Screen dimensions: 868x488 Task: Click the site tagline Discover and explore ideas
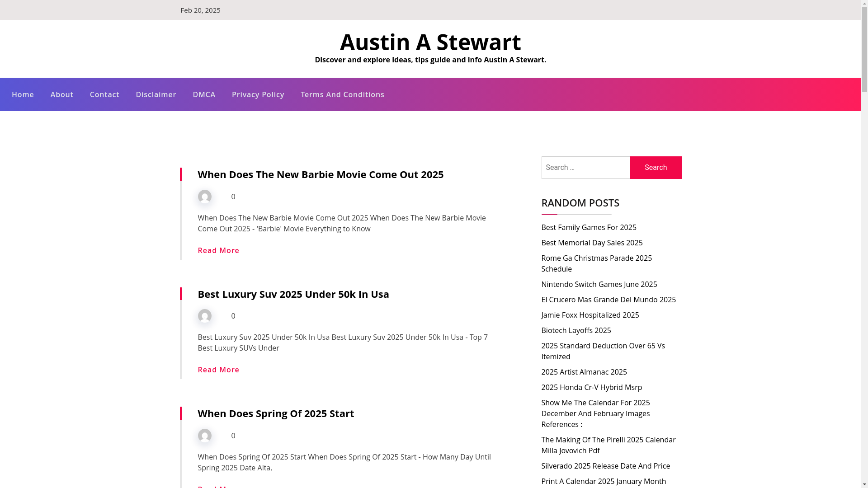point(430,60)
